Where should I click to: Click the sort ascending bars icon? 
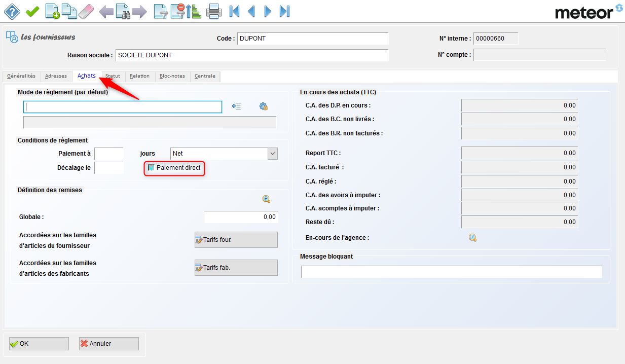[194, 11]
